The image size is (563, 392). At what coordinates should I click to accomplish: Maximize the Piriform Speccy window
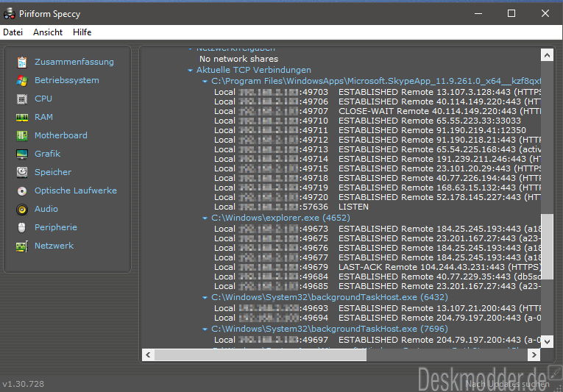click(x=511, y=14)
